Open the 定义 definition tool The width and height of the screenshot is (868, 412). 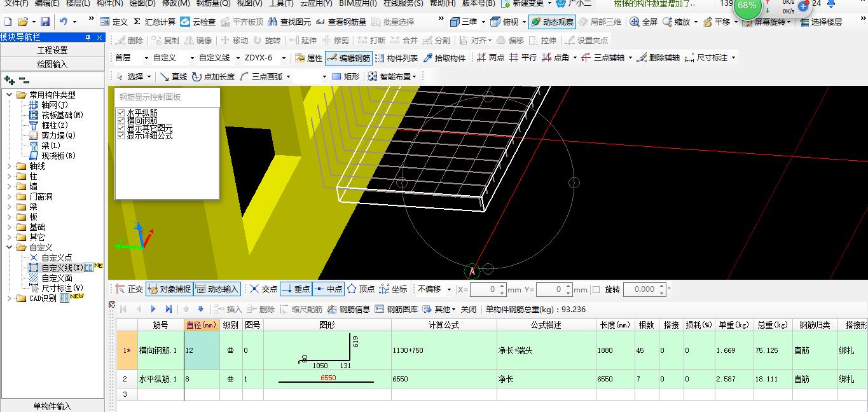114,22
